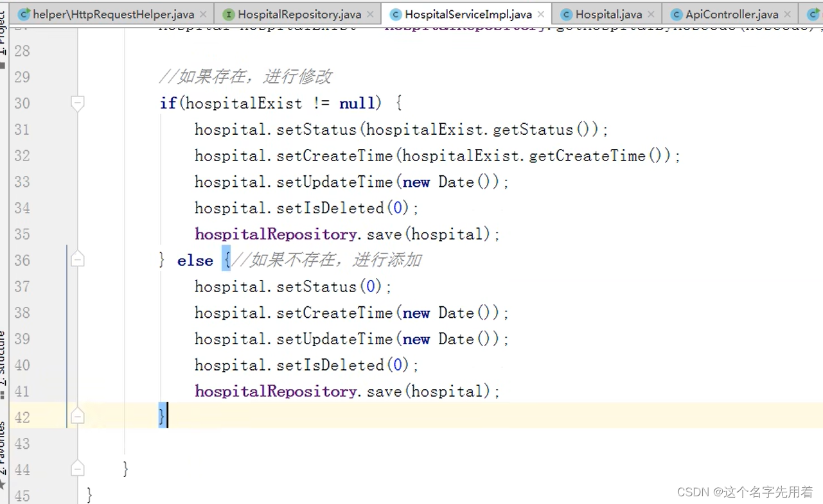Click the 'if' keyword on line 30
This screenshot has height=504, width=823.
pos(168,103)
